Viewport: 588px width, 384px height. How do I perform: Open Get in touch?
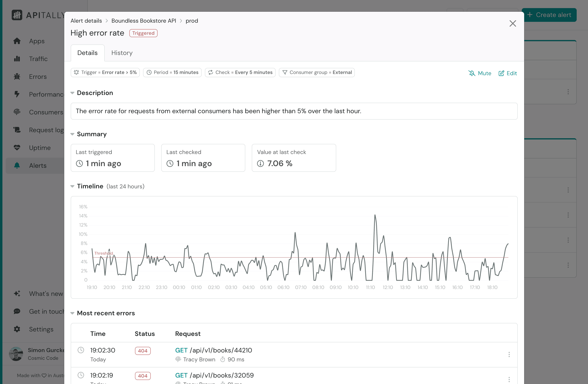pyautogui.click(x=45, y=311)
